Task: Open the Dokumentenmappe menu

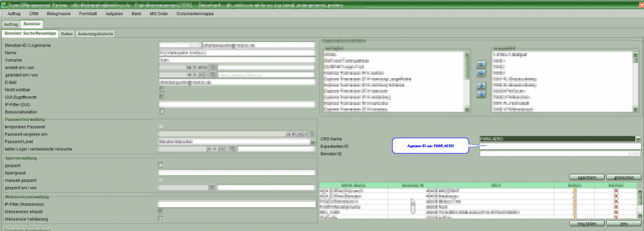Action: click(195, 14)
